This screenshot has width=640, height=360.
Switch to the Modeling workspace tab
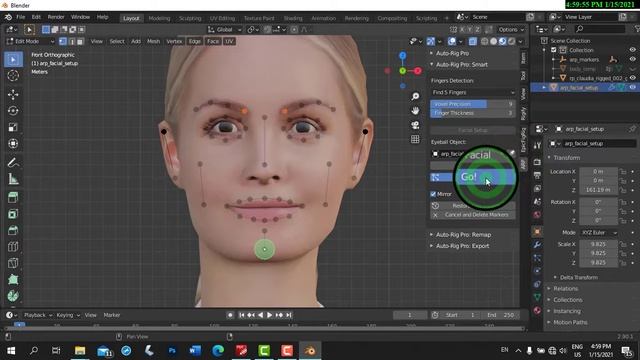tap(159, 18)
